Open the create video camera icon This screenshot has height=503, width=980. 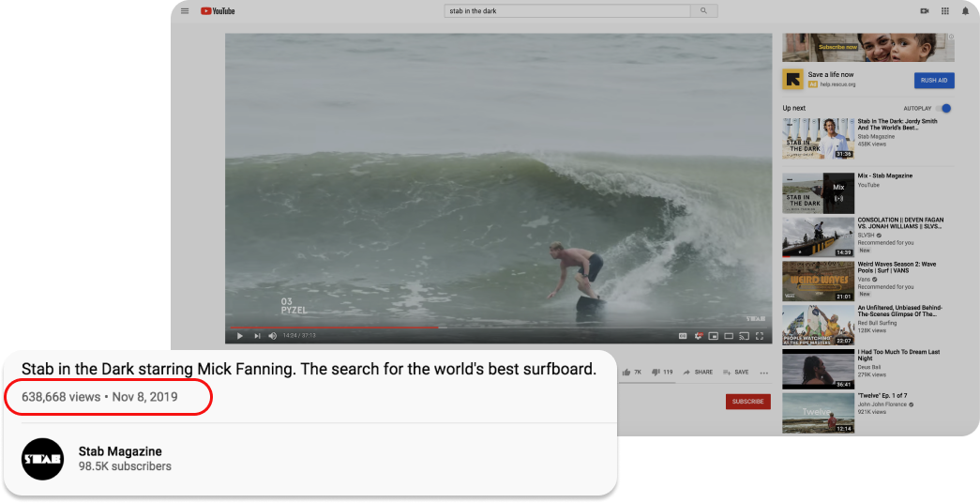(x=925, y=10)
